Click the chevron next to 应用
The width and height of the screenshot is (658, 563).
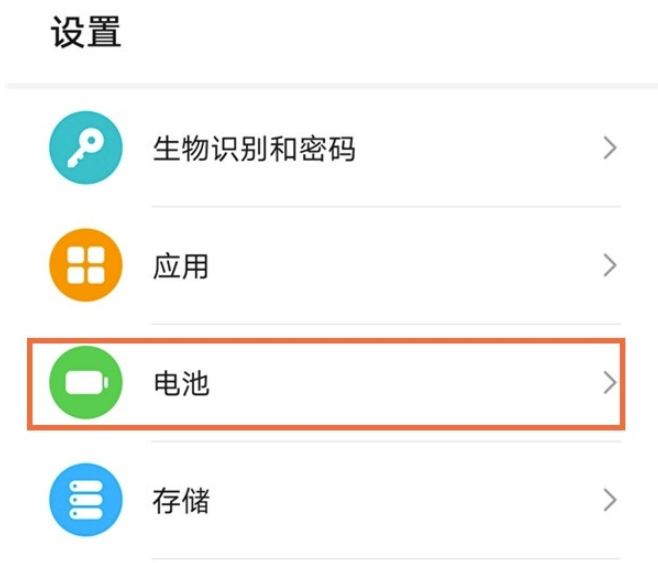[610, 266]
